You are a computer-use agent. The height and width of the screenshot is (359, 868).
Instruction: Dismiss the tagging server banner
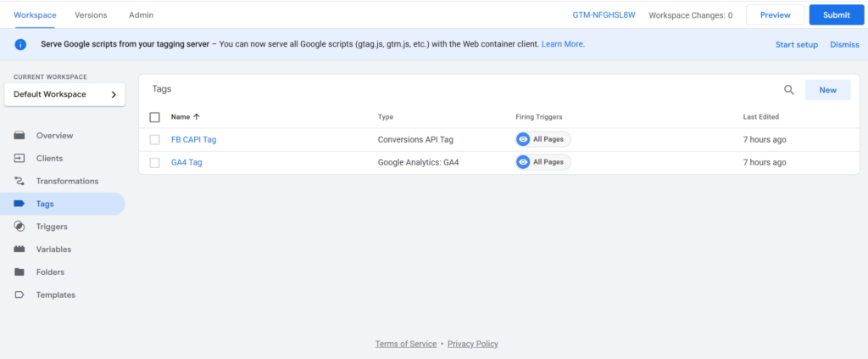click(845, 45)
